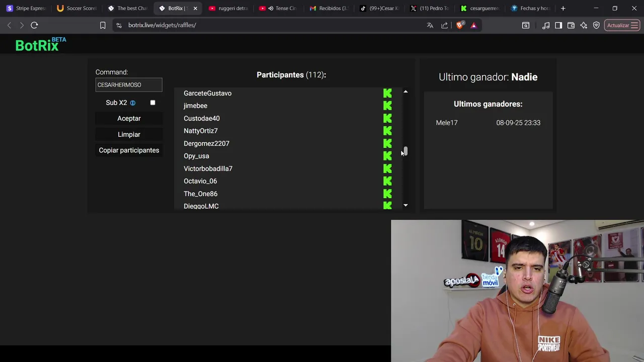Open the Brave Wallet icon
This screenshot has height=362, width=644.
pyautogui.click(x=571, y=25)
